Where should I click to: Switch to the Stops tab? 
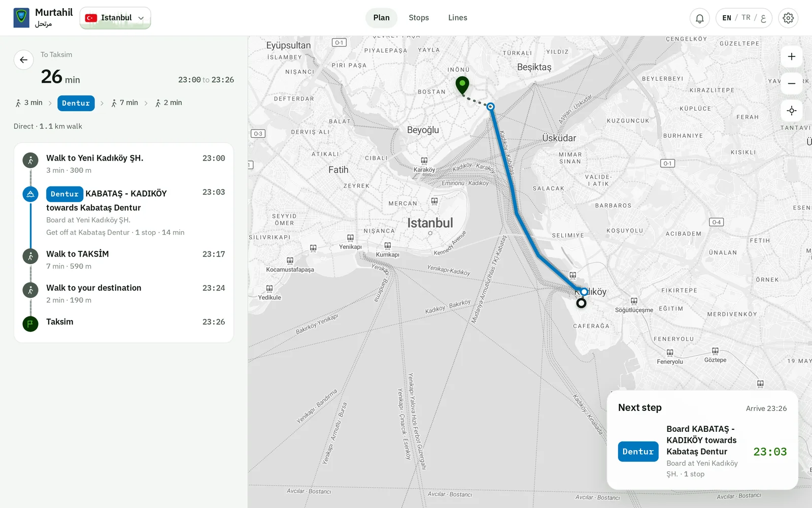pyautogui.click(x=419, y=18)
